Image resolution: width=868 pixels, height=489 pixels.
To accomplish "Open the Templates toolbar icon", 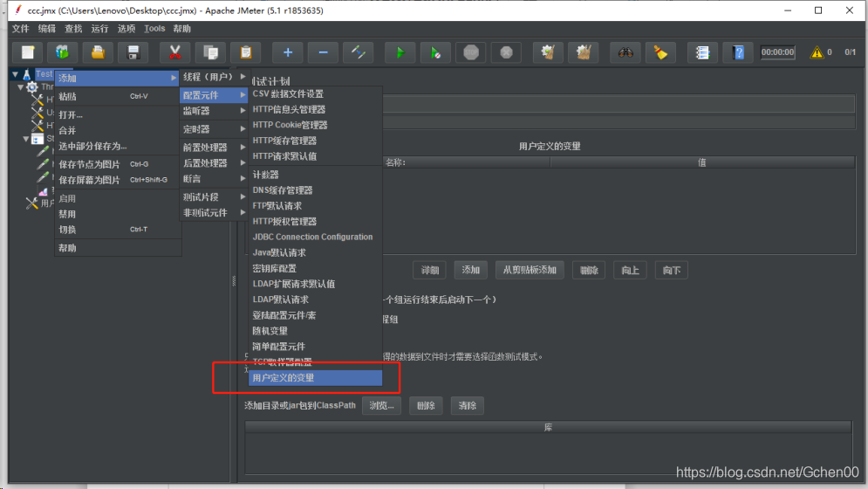I will coord(63,52).
